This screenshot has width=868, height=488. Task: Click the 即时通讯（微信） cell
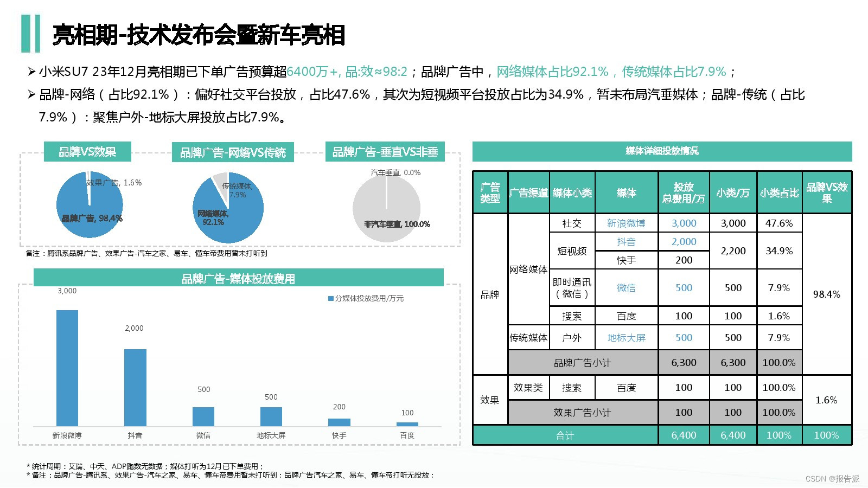tap(572, 288)
